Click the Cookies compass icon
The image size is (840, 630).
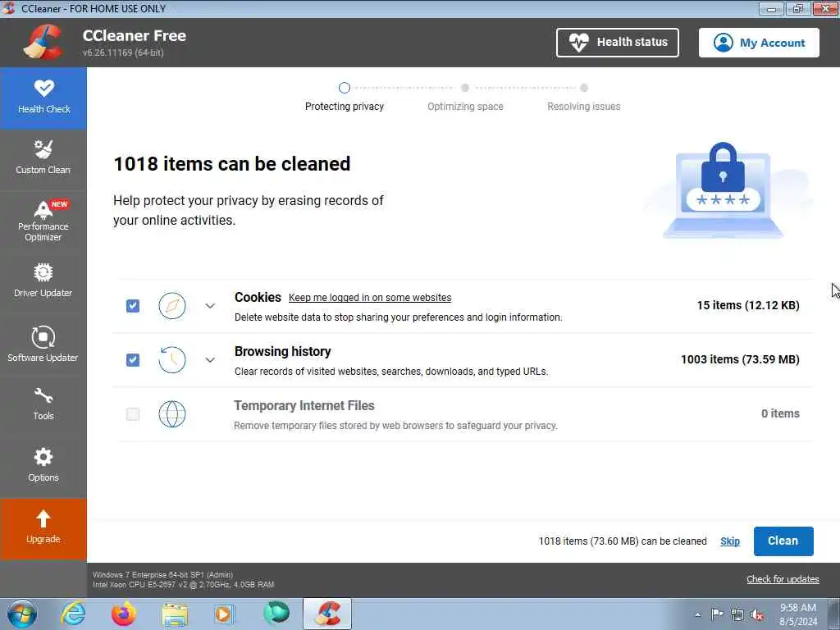(172, 306)
